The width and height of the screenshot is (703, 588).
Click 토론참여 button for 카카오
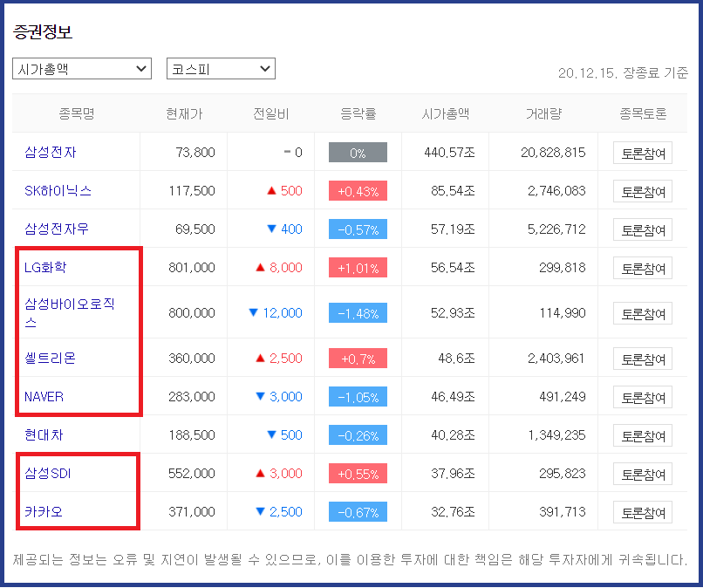[x=643, y=512]
